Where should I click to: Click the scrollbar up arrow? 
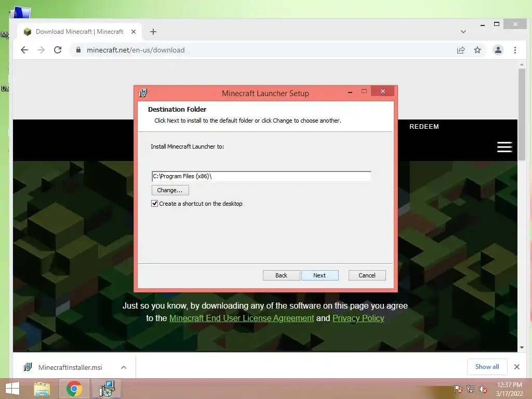point(522,64)
